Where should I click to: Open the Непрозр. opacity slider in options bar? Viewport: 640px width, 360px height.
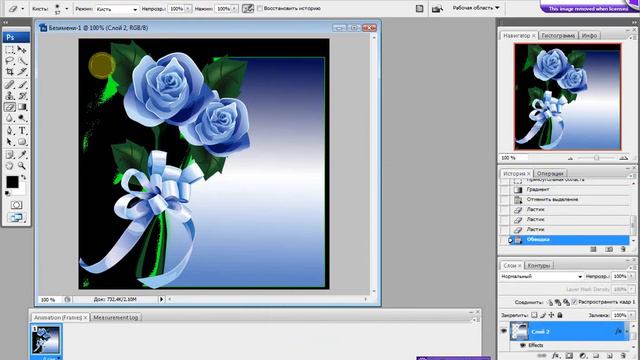[188, 9]
